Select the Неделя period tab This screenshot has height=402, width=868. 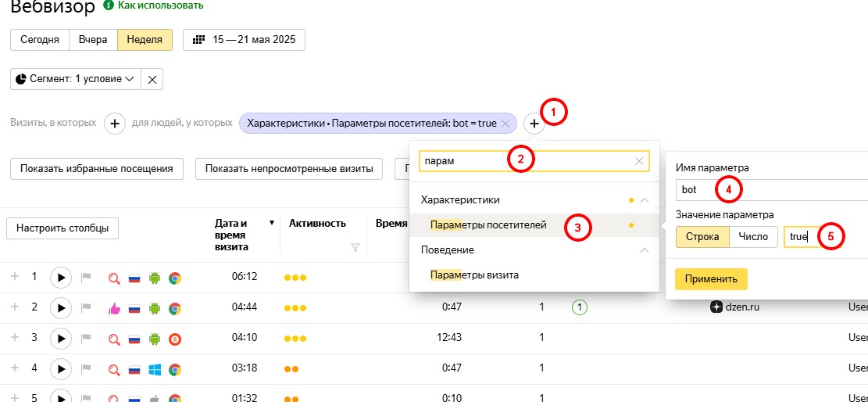coord(145,40)
